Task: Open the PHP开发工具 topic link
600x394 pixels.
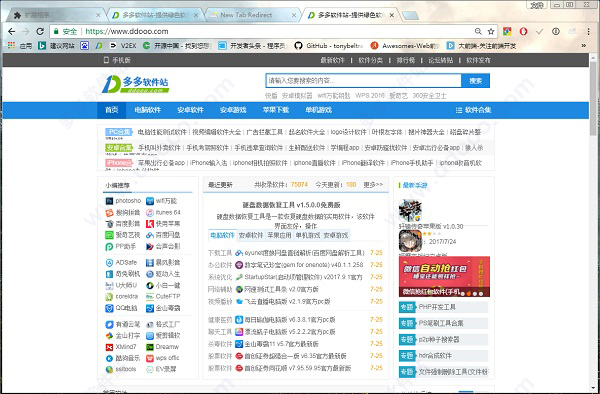Action: [437, 307]
